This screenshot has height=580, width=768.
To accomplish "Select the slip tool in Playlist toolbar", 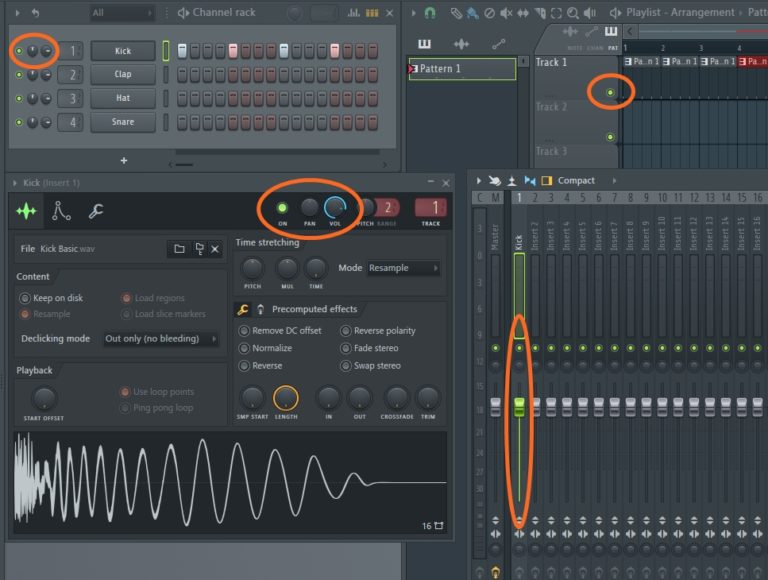I will 523,13.
